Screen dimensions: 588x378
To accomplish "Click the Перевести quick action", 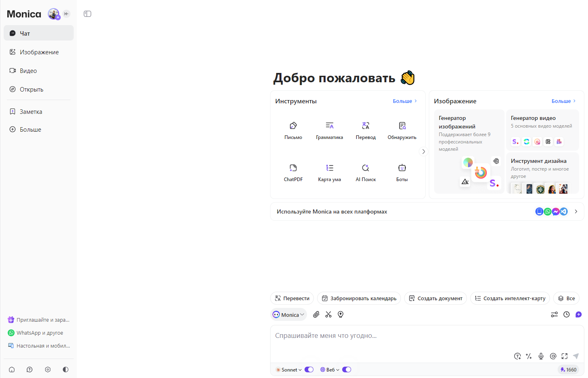I will click(292, 298).
